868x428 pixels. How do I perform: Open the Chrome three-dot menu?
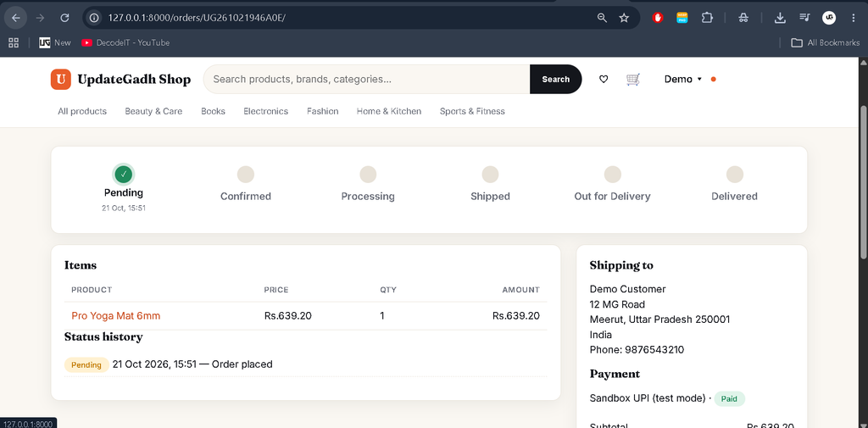click(x=853, y=18)
